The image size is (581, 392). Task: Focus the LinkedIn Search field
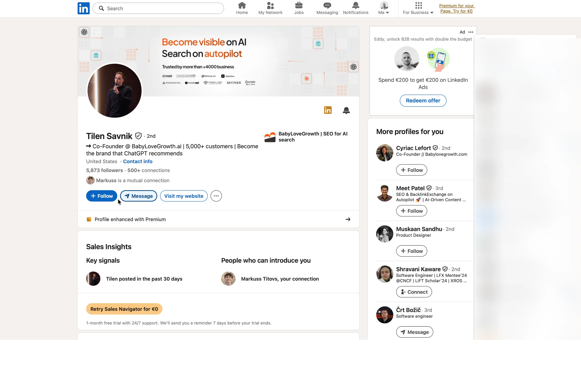158,8
